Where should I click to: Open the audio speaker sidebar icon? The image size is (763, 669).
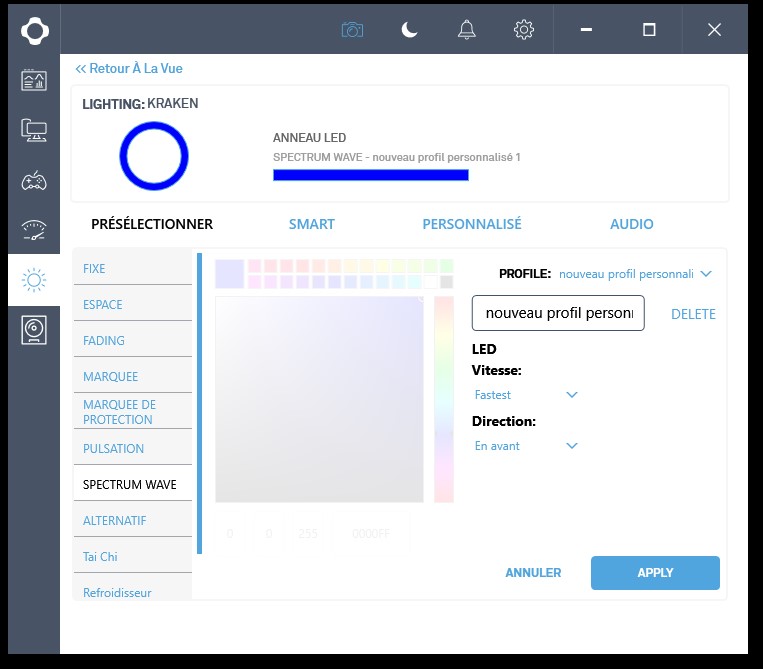point(34,330)
